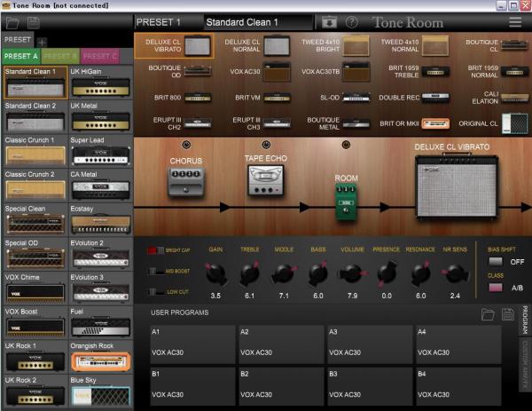
Task: Select the BRIT 800 amp model
Action: pos(183,98)
